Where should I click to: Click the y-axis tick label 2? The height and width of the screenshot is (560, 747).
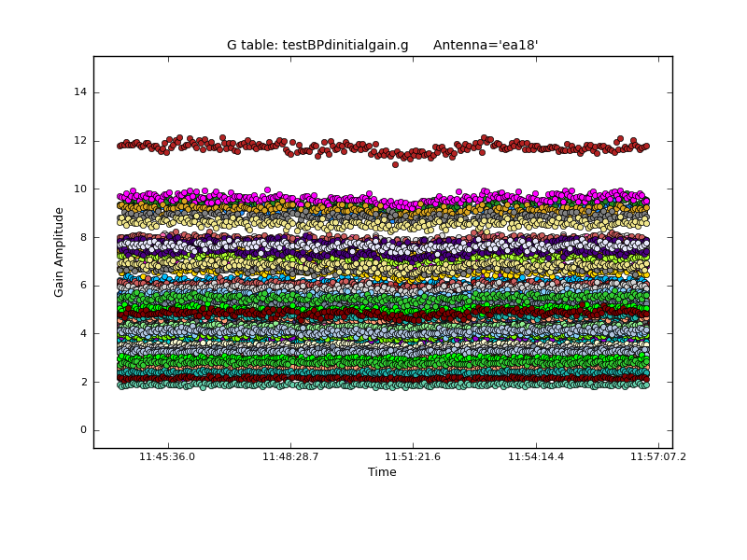(83, 382)
